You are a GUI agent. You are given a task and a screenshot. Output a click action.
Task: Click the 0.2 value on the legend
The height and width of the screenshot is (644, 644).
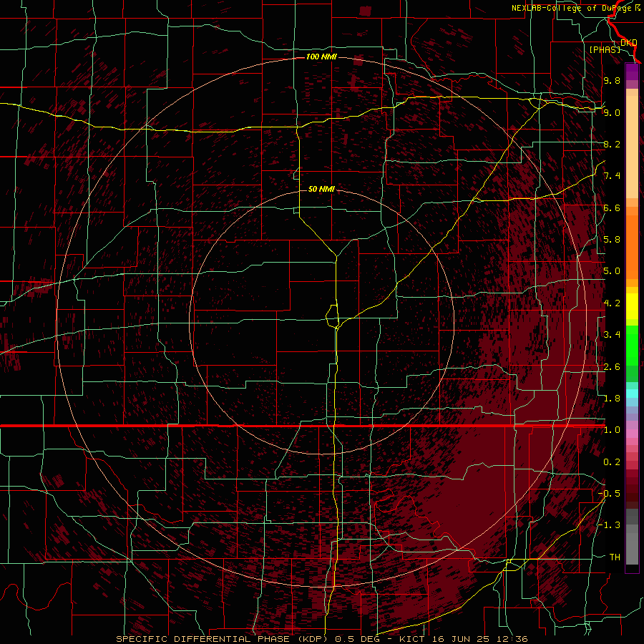pos(612,462)
